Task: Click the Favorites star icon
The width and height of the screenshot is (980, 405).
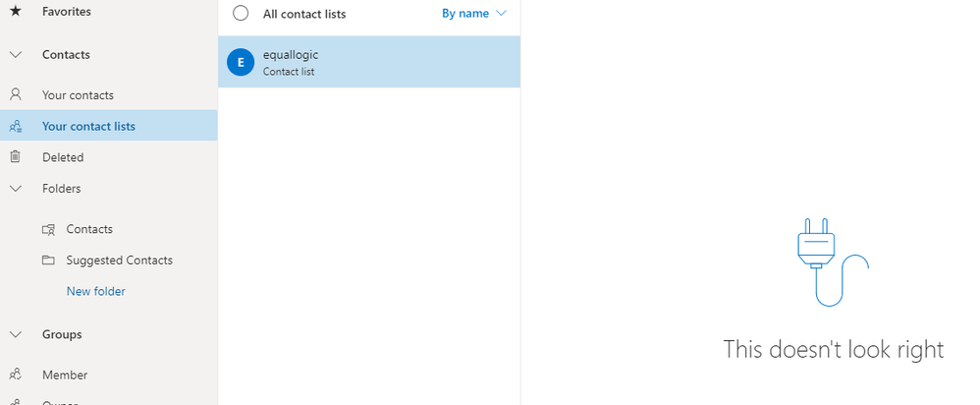Action: coord(16,11)
